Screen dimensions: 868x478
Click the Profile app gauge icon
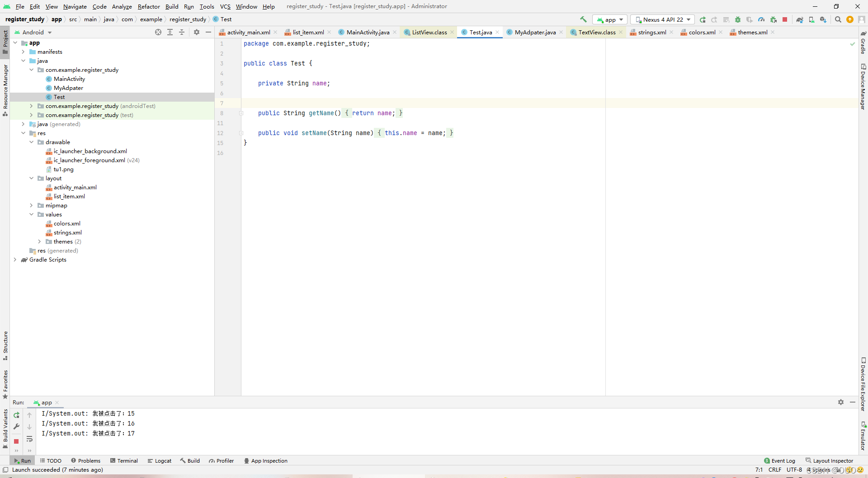(761, 19)
